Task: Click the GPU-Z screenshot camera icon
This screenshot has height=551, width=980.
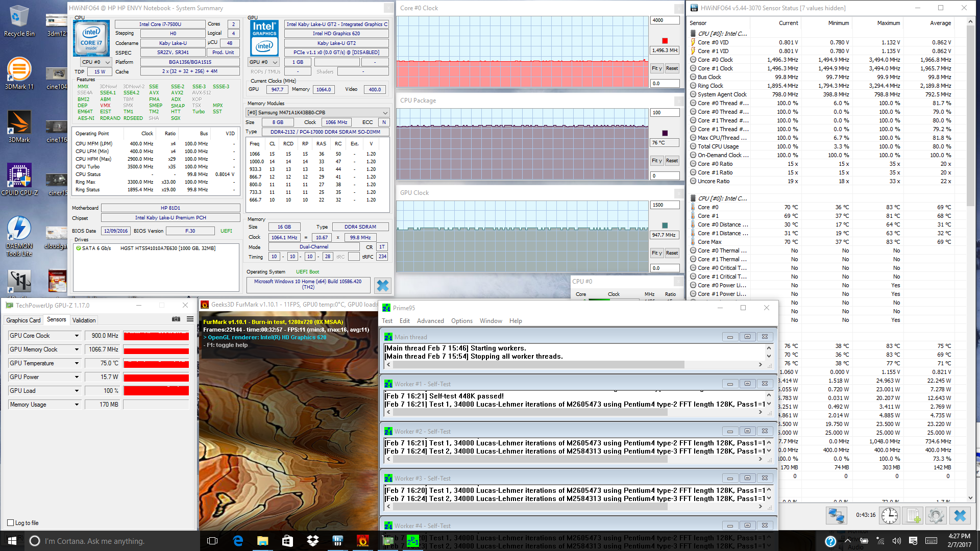Action: tap(176, 319)
